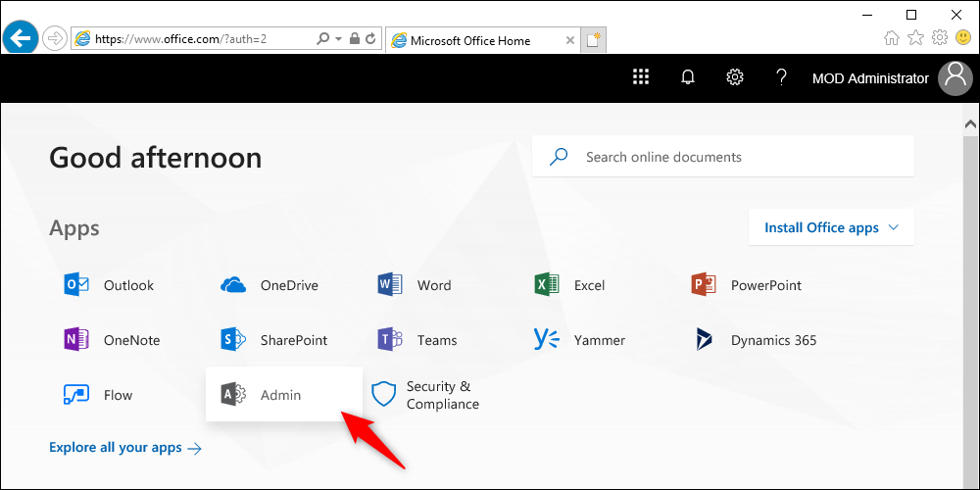Click the Good afternoon heading
Image resolution: width=980 pixels, height=490 pixels.
click(156, 158)
